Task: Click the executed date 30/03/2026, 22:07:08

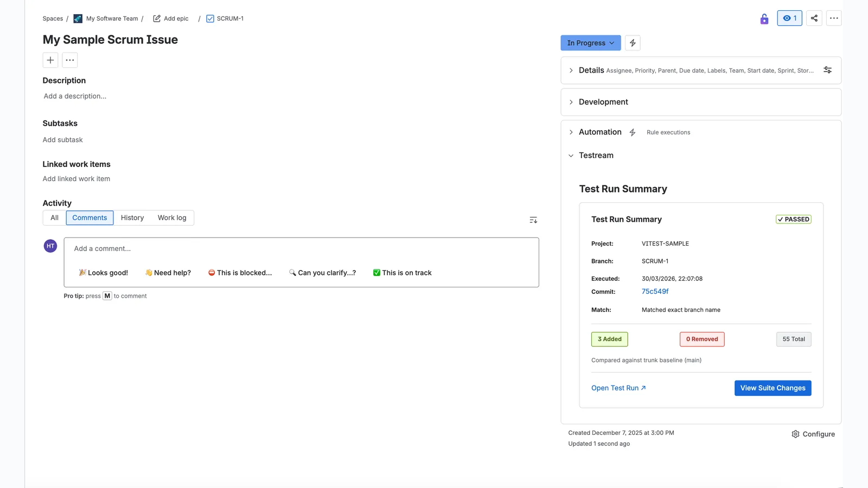Action: (672, 279)
